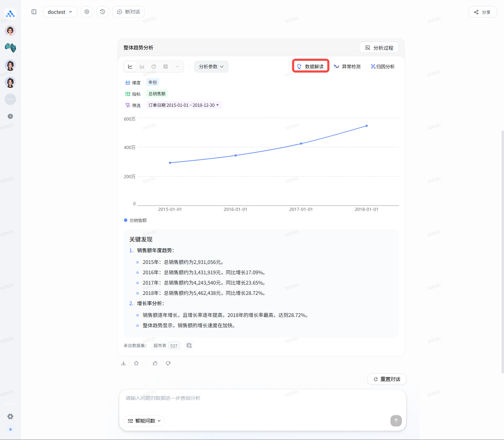The image size is (504, 440).
Task: Click the 整体趋势分析 card title
Action: tap(138, 48)
